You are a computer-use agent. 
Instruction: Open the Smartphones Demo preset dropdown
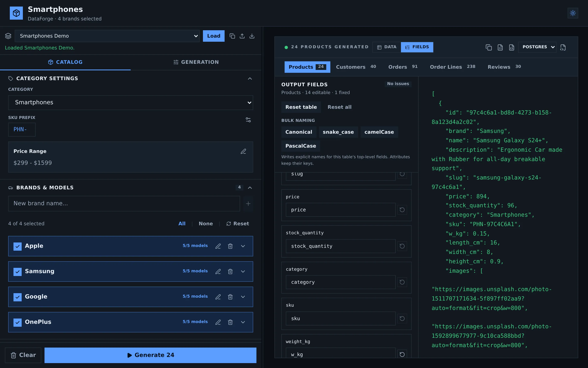(x=107, y=36)
